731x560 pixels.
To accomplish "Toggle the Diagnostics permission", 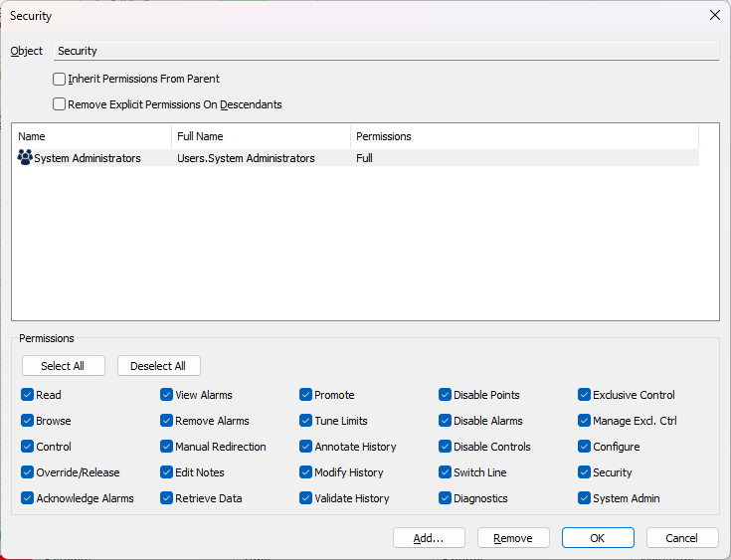I will click(x=446, y=498).
